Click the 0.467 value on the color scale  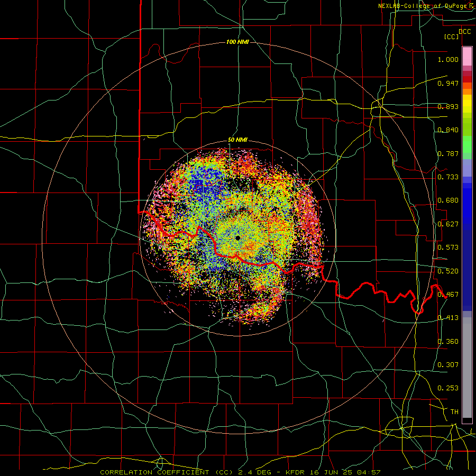coord(448,295)
